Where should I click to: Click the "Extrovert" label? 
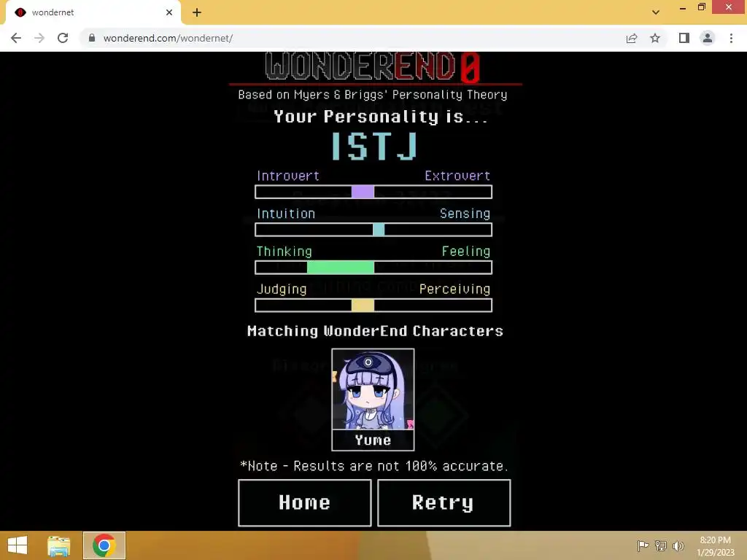click(x=457, y=176)
